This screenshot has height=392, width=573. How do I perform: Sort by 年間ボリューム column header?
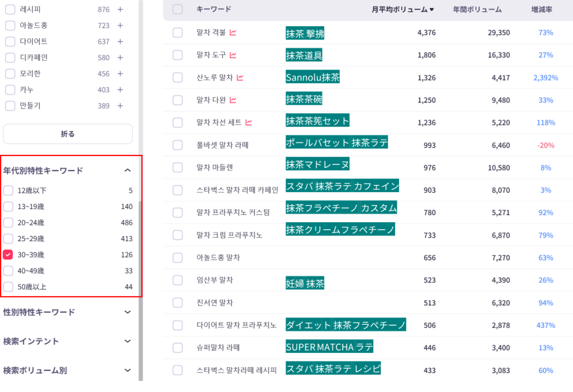tap(477, 10)
